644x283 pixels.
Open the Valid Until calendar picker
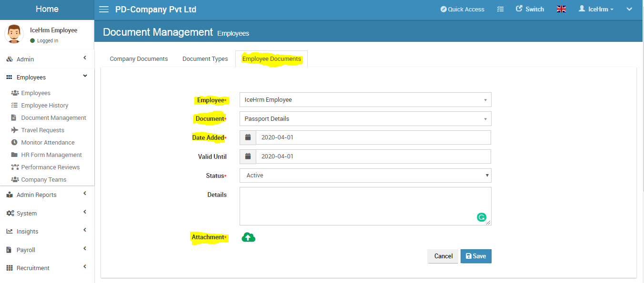click(248, 156)
